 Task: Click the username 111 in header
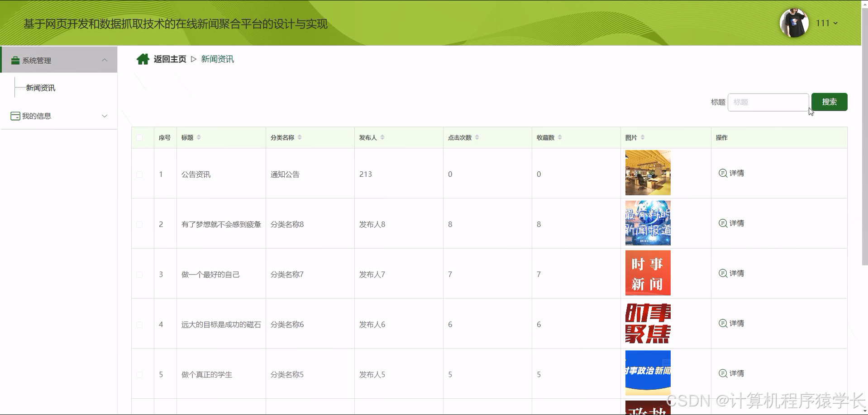(823, 23)
